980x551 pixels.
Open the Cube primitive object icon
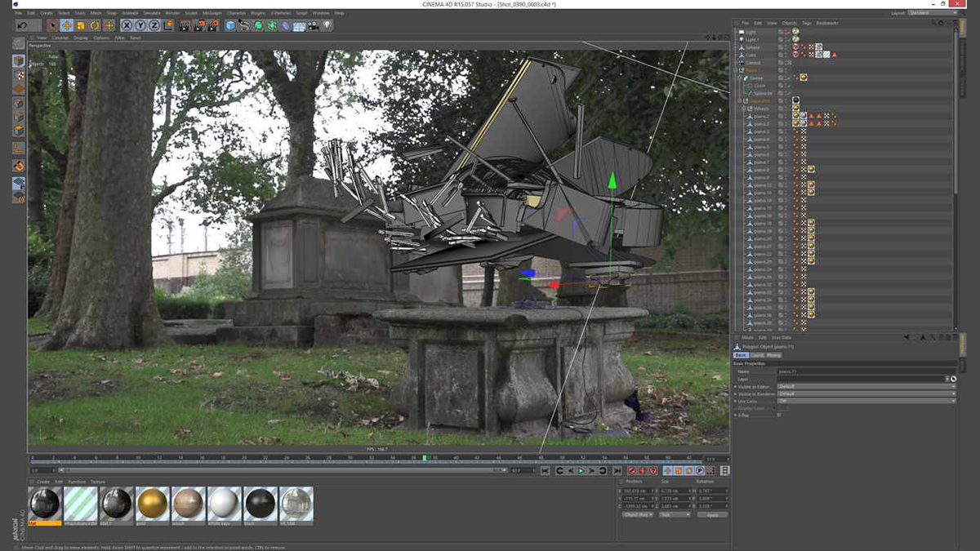pos(230,25)
